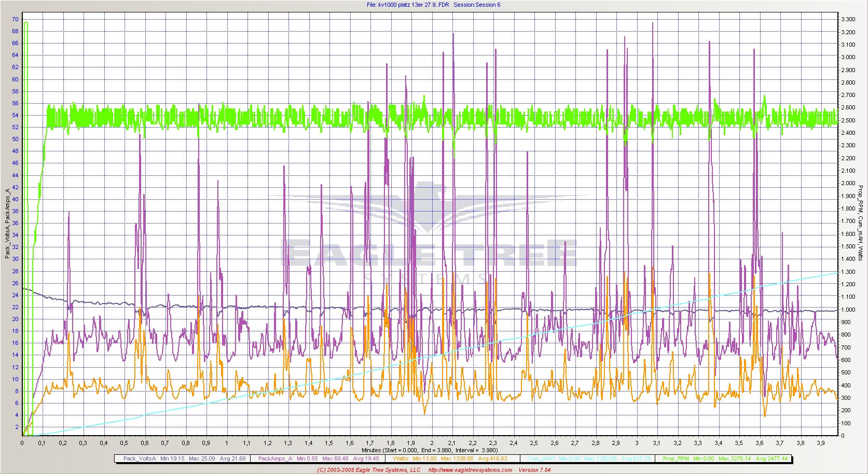Click the 2.500 label on right axis
This screenshot has height=474, width=868.
(x=848, y=120)
